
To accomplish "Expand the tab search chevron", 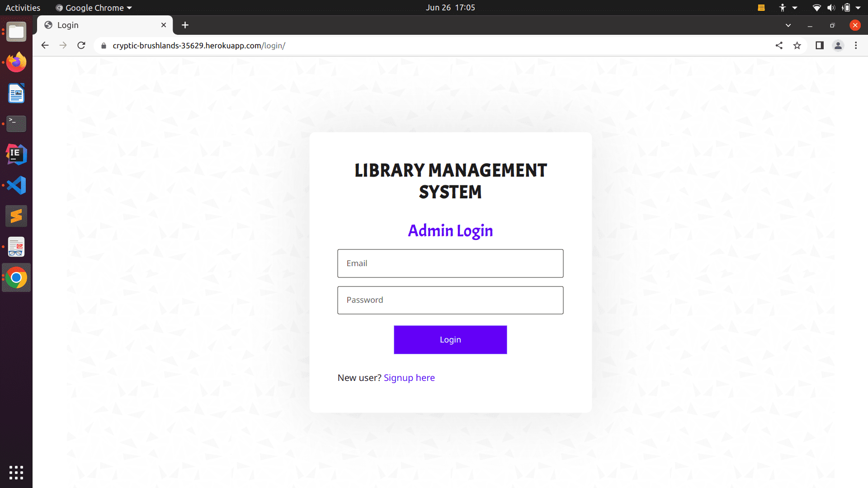I will click(x=788, y=25).
